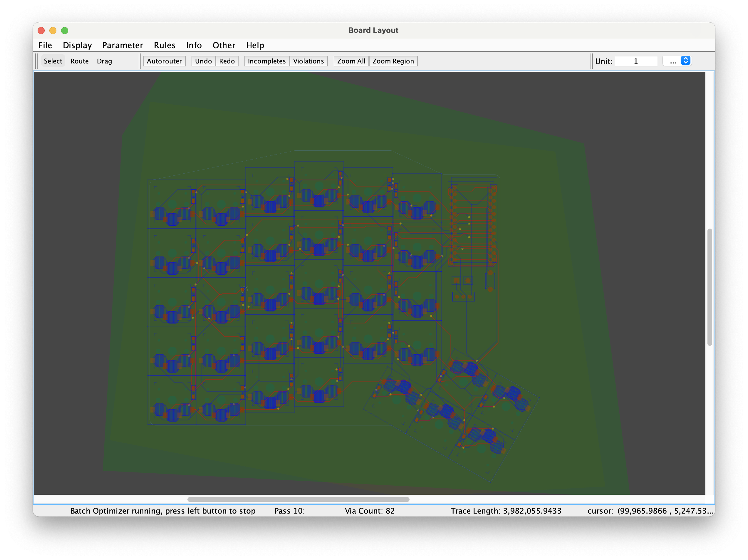
Task: Activate Zoom Region tool
Action: tap(393, 61)
